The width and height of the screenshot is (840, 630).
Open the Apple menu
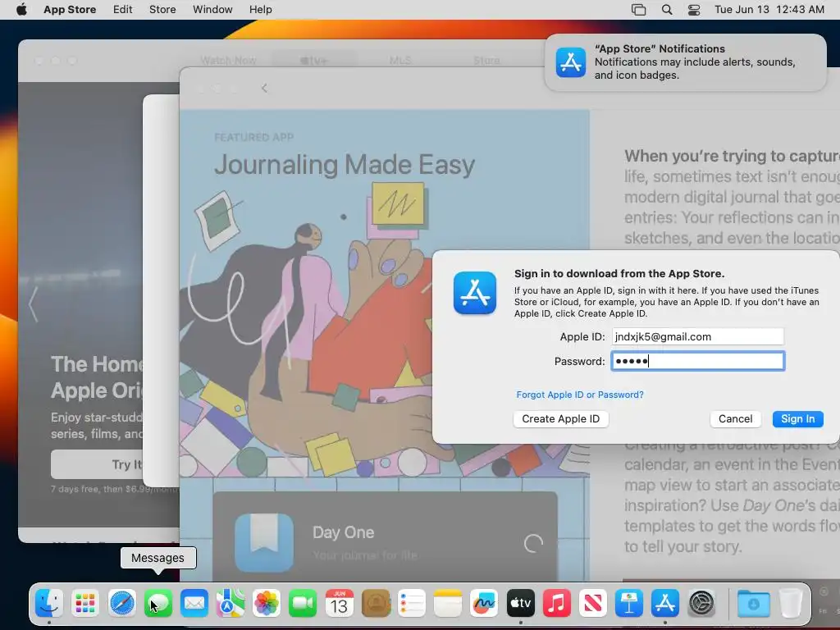pos(21,10)
